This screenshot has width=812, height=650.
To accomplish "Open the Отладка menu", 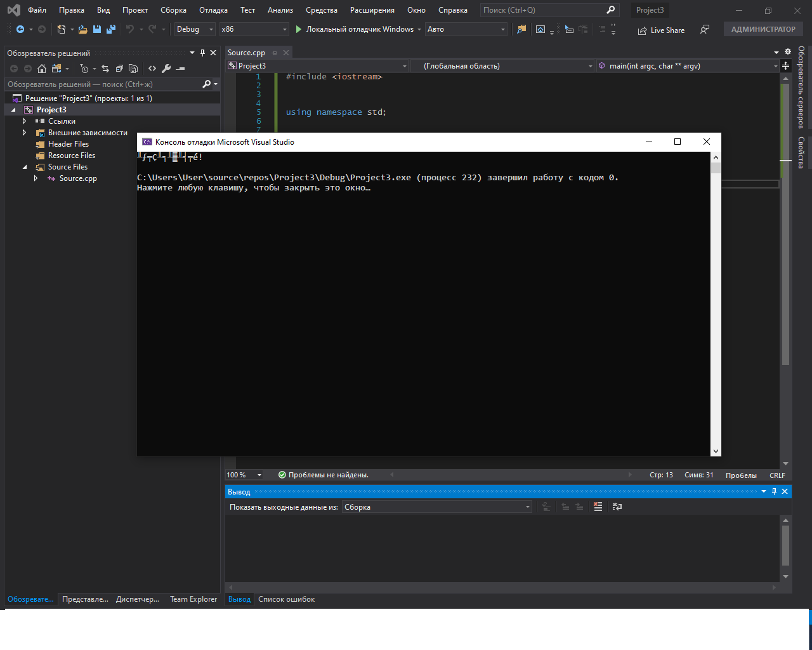I will coord(213,10).
